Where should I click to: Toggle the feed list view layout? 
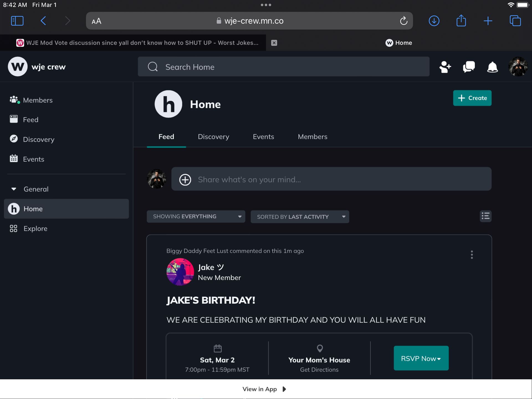(x=485, y=216)
